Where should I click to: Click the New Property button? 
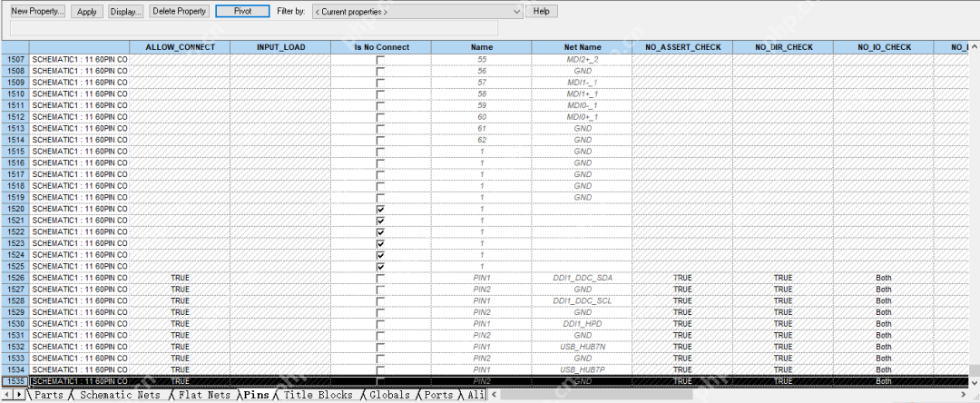pyautogui.click(x=37, y=12)
